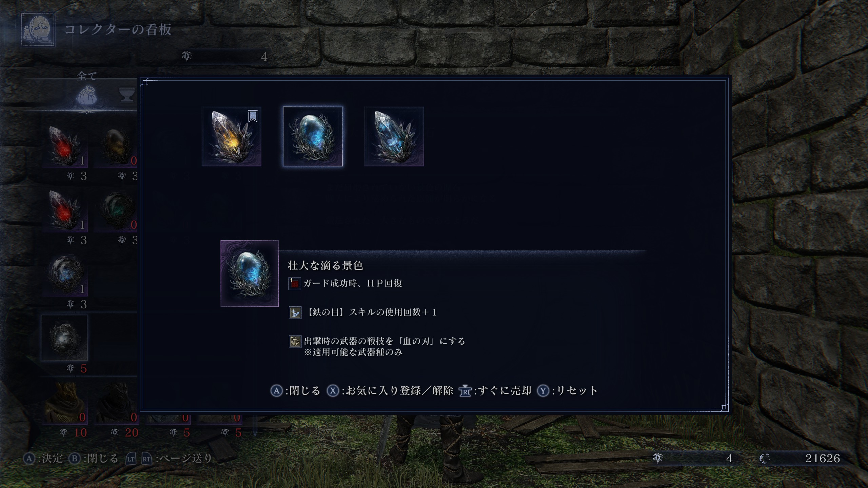The height and width of the screenshot is (488, 868).
Task: Click the guard HP recovery effect icon
Action: click(295, 283)
